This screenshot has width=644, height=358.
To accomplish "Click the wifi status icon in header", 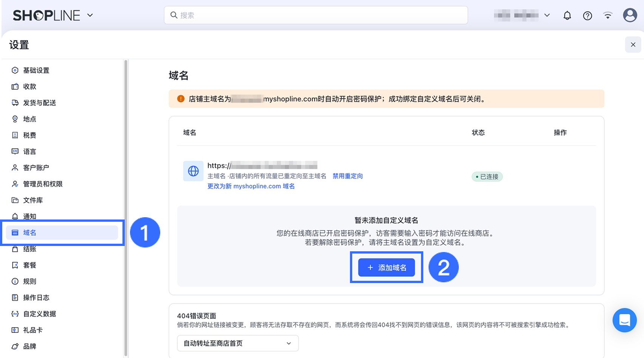I will tap(608, 16).
